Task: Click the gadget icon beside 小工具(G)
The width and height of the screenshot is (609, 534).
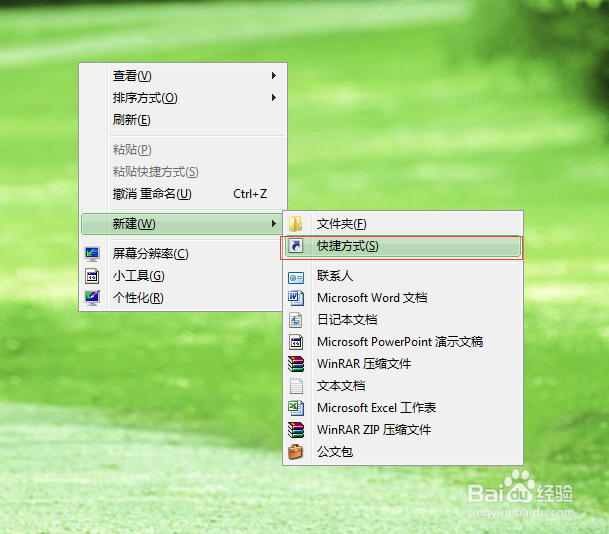Action: coord(92,276)
